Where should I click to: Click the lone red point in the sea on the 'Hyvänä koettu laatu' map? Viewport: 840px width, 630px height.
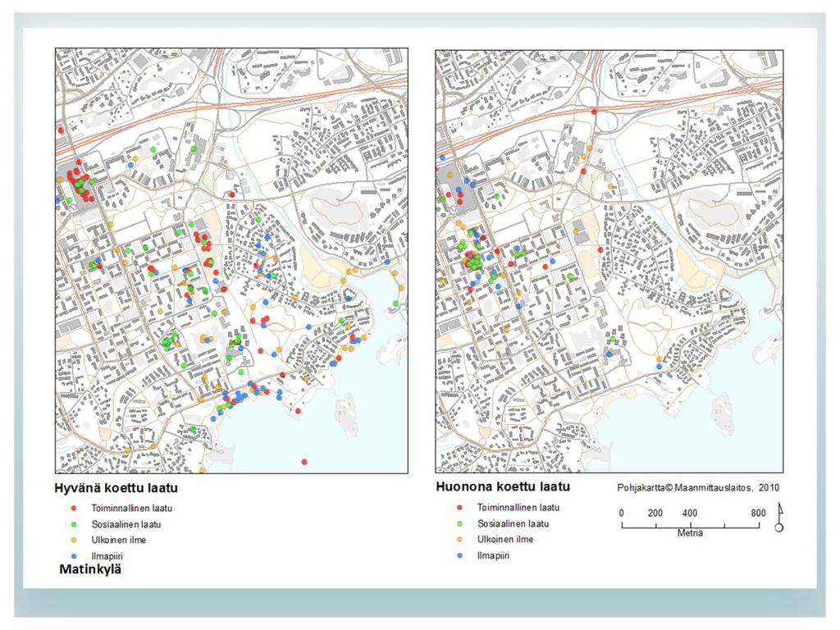pyautogui.click(x=304, y=462)
